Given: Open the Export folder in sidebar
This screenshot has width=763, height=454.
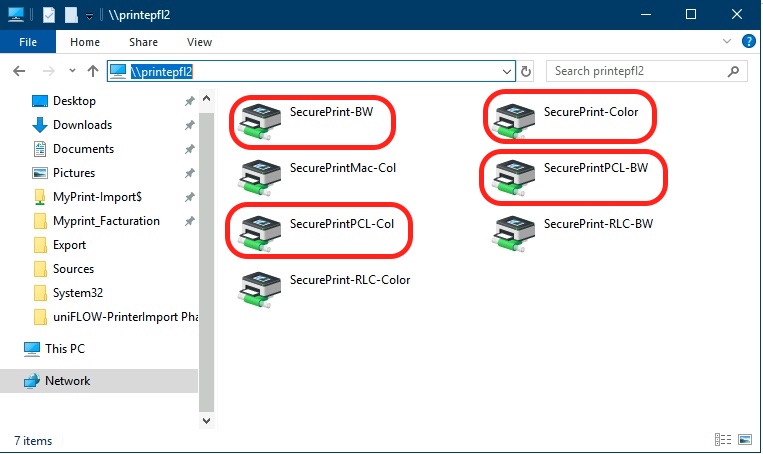Looking at the screenshot, I should [69, 245].
